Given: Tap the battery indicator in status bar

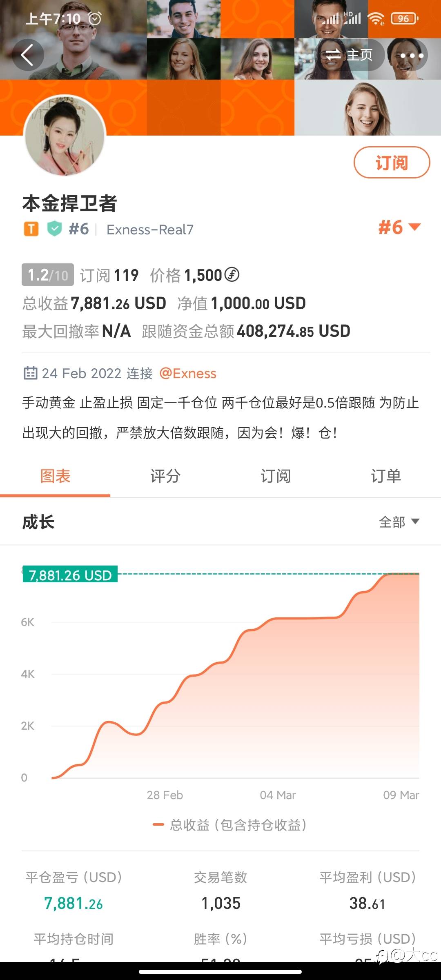Looking at the screenshot, I should [404, 18].
